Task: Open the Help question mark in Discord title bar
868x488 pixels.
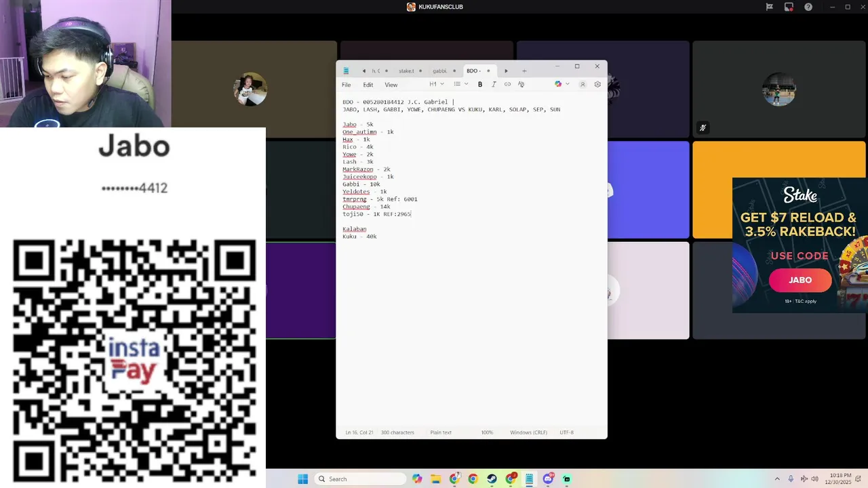Action: pos(808,7)
